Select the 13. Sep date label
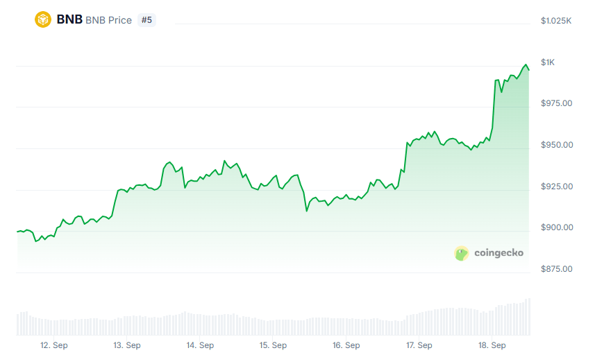Viewport: 595px width, 364px height. (x=127, y=345)
